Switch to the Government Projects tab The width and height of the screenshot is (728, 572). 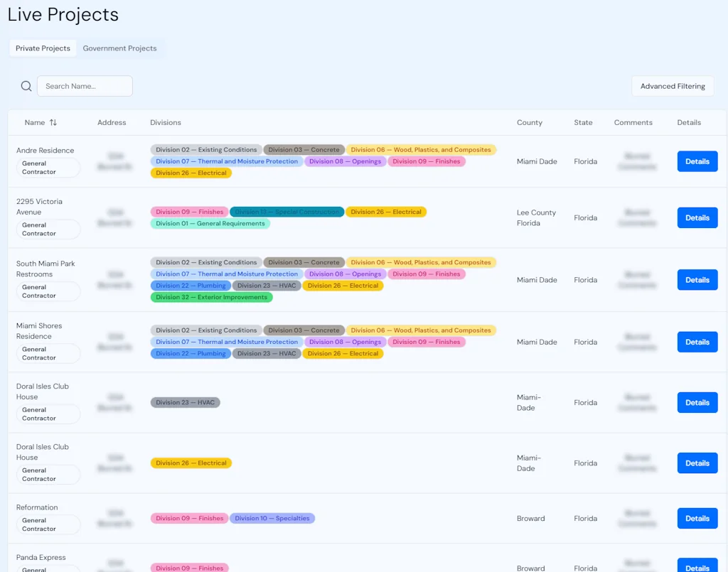[x=119, y=48]
